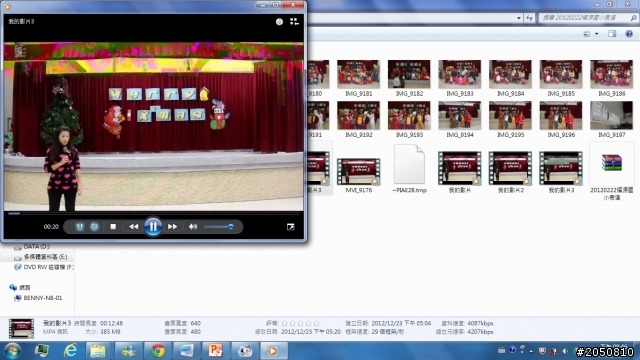640x360 pixels.
Task: Change the Explorer view mode
Action: point(587,34)
